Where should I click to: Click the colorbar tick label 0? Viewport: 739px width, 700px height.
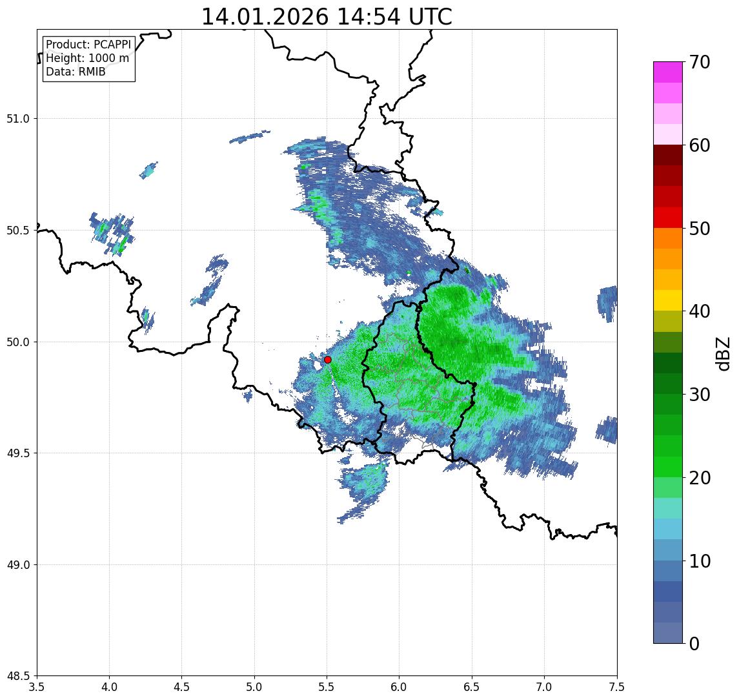point(694,643)
